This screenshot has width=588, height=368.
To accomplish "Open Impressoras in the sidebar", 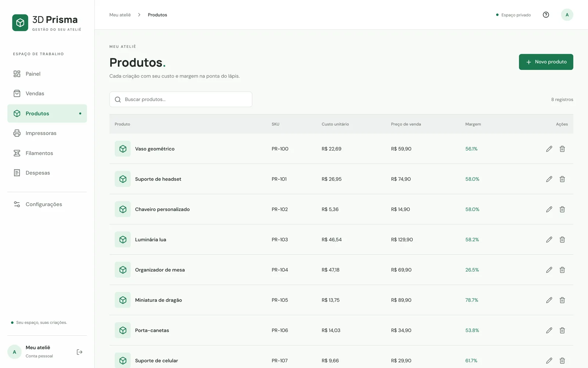I will pyautogui.click(x=47, y=133).
